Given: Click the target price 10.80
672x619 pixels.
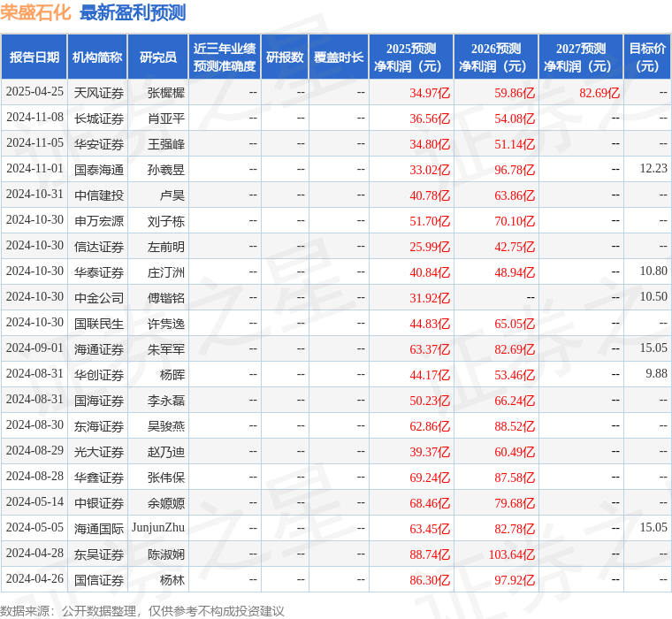Looking at the screenshot, I should pos(653,271).
